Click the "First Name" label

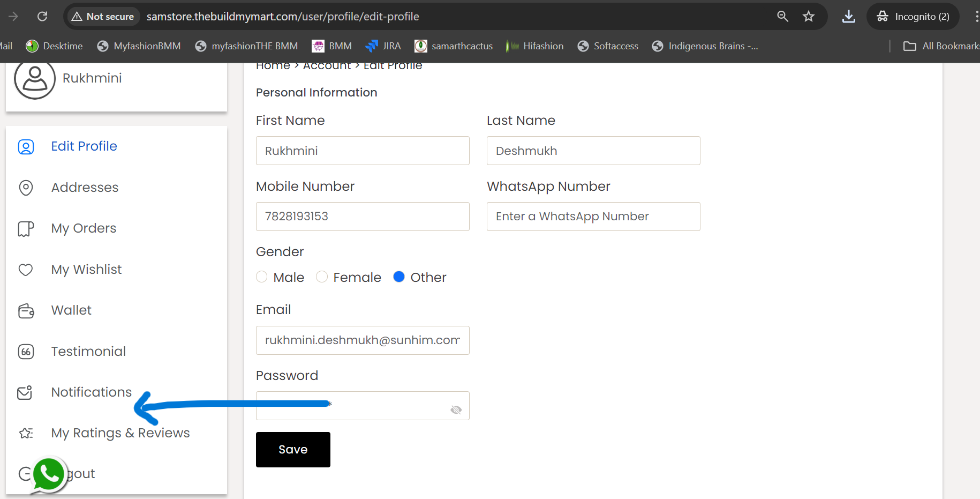pos(290,121)
